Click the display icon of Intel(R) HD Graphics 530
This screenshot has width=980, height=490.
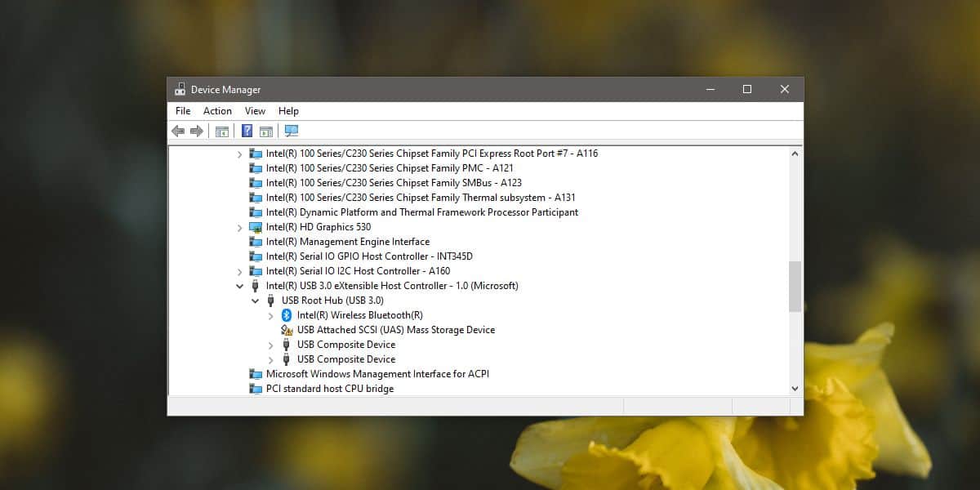tap(256, 227)
